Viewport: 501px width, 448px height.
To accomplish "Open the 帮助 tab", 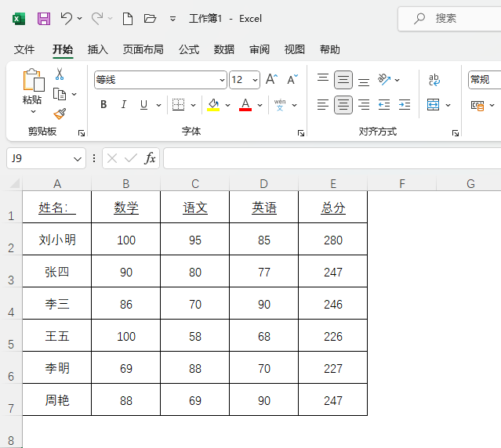I will coord(330,49).
